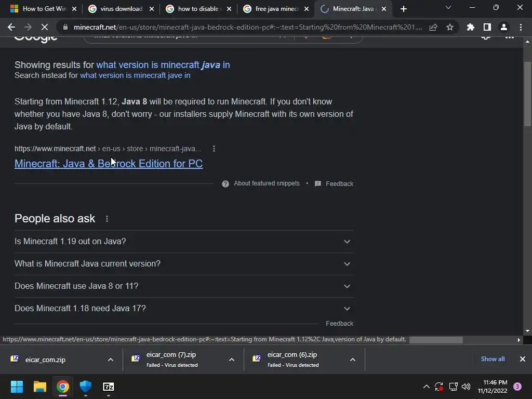532x399 pixels.
Task: Open 'what version is minecraft java in' link
Action: pyautogui.click(x=163, y=65)
